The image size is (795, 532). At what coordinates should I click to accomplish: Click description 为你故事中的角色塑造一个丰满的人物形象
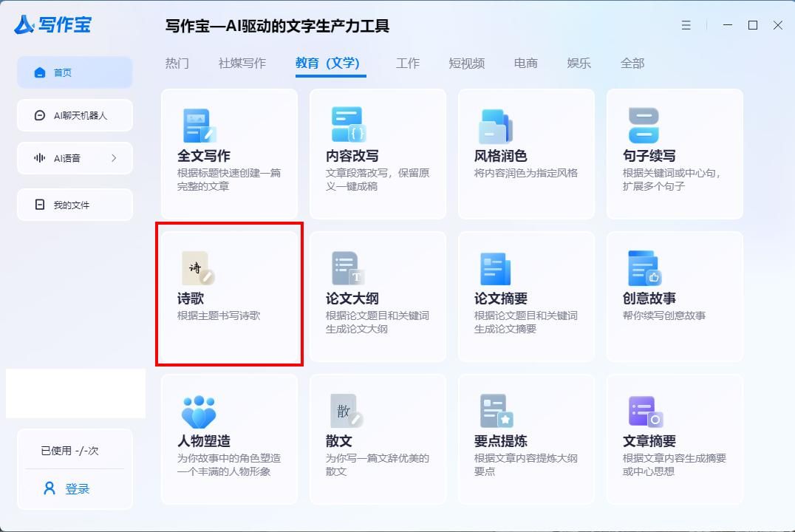click(x=228, y=465)
